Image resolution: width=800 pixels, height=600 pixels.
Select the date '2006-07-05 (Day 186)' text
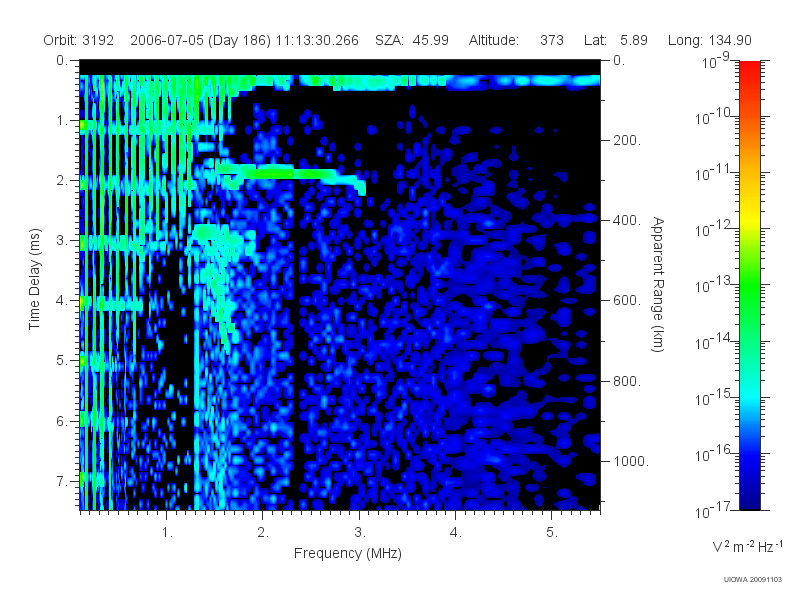pos(201,40)
